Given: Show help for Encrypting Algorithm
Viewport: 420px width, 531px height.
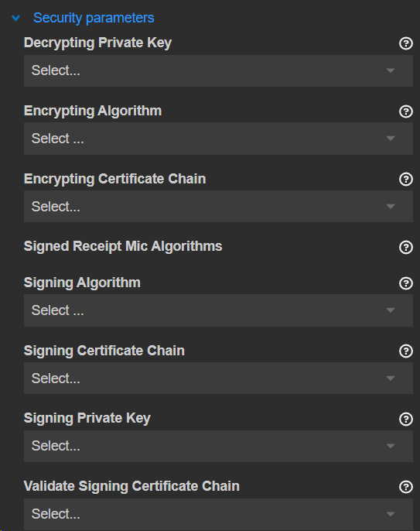Looking at the screenshot, I should (406, 111).
